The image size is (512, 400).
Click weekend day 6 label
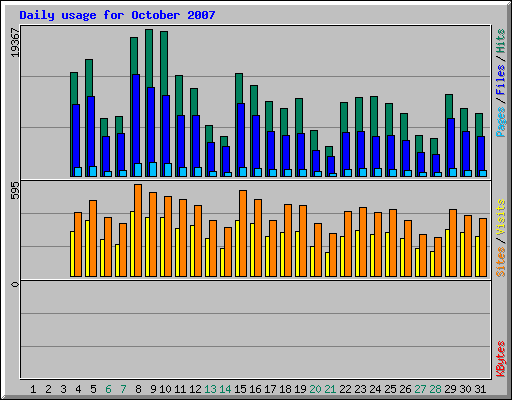(108, 389)
